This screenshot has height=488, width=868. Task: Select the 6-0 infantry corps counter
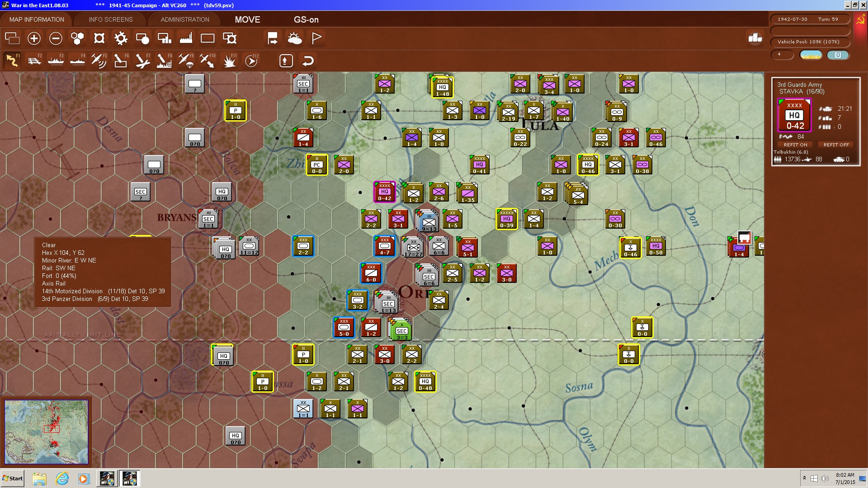(x=371, y=273)
